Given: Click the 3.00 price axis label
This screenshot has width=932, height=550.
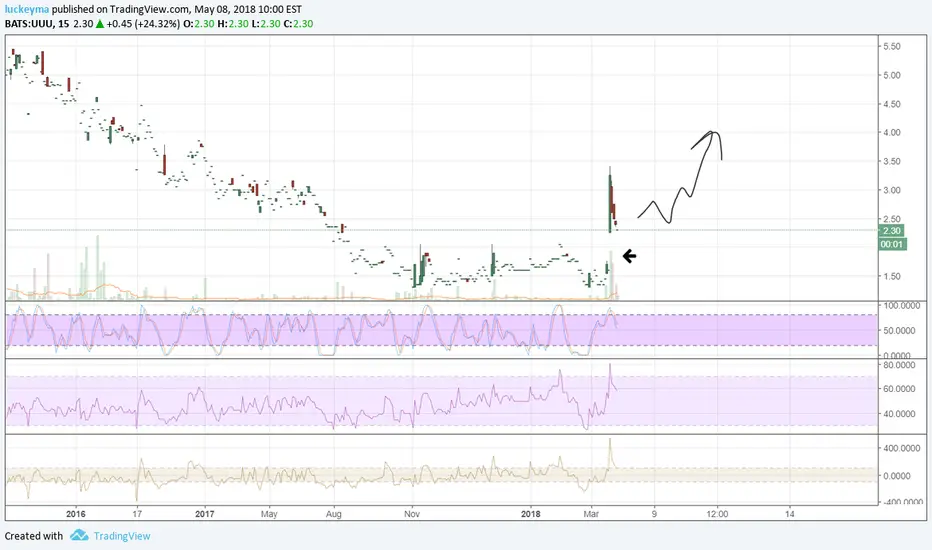Looking at the screenshot, I should tap(892, 190).
